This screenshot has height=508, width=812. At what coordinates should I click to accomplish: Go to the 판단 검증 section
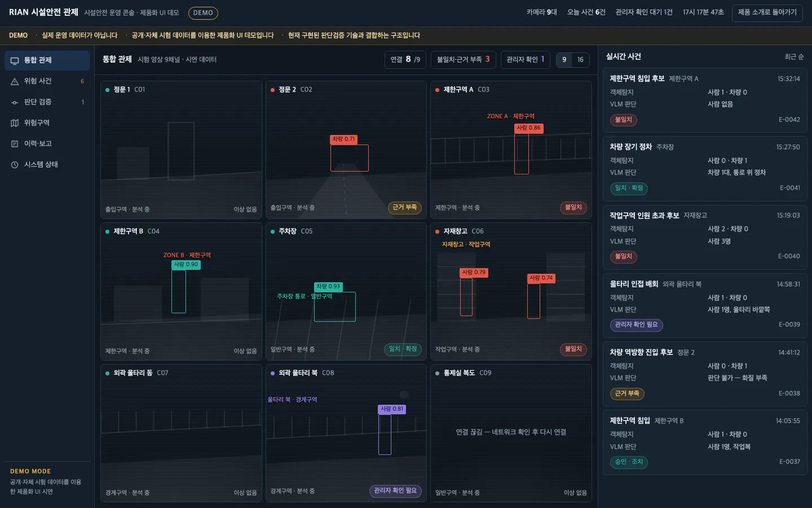click(x=47, y=102)
